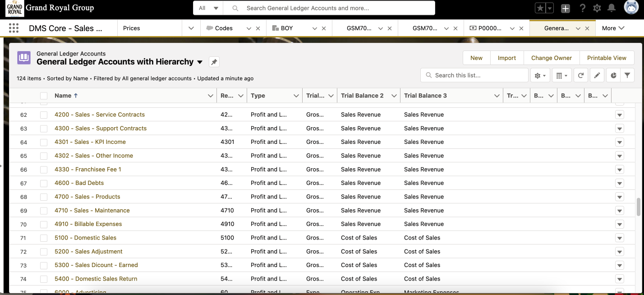Toggle the select-all rows checkbox
Viewport: 644px width, 295px height.
[44, 96]
